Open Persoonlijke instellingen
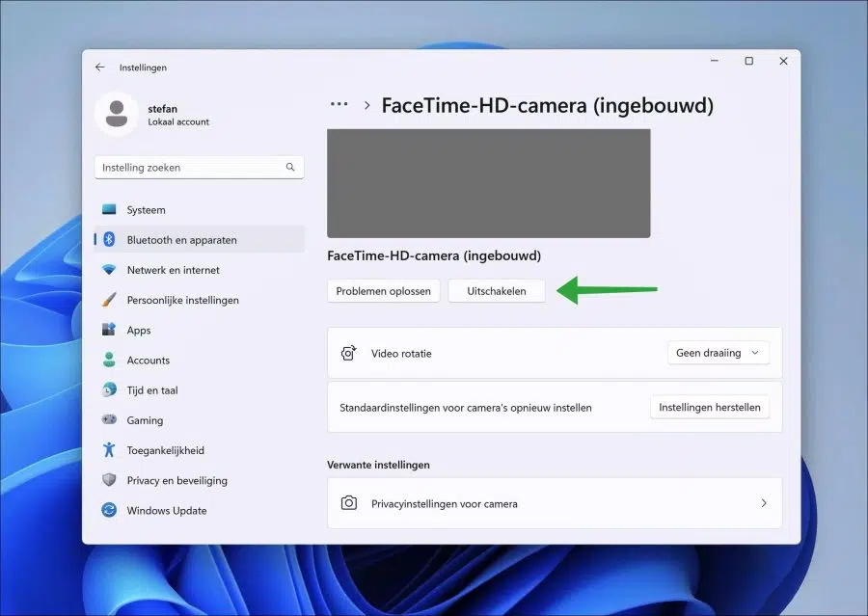 200,300
